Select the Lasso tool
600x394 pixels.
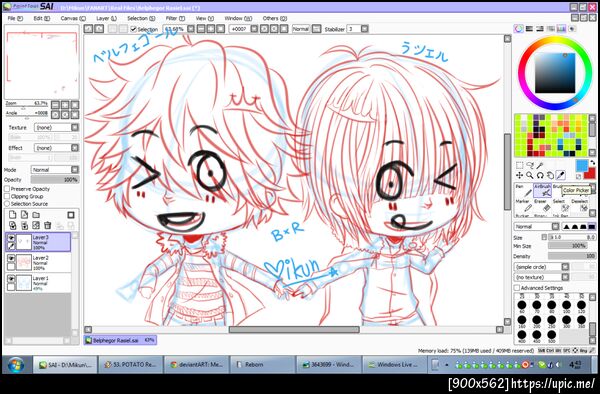[x=530, y=165]
